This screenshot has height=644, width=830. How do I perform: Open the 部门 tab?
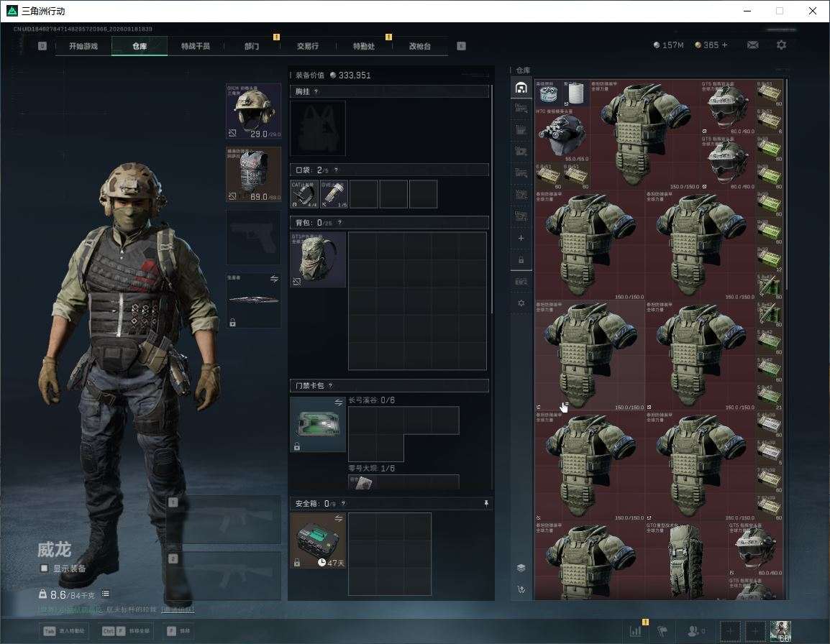click(252, 46)
